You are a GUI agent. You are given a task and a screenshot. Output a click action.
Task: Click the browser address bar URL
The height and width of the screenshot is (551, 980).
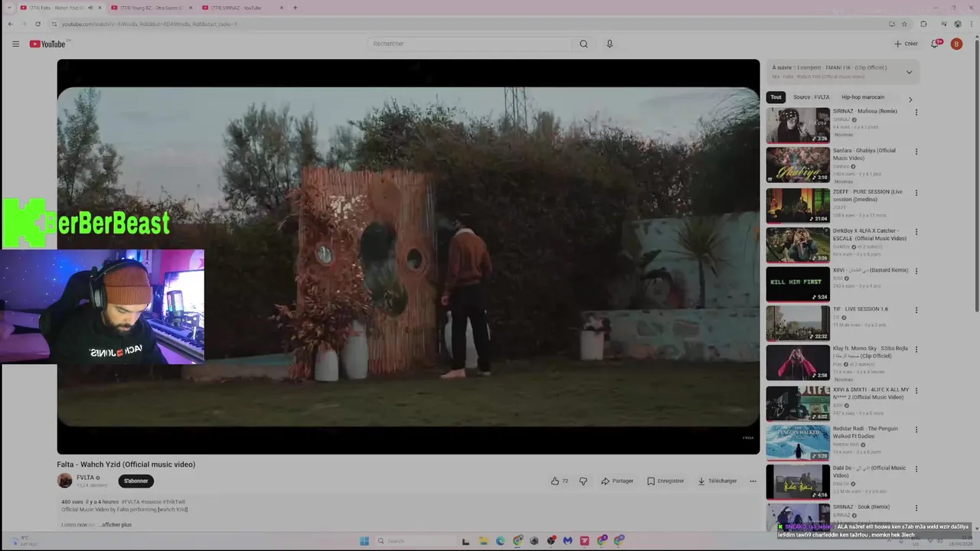click(x=149, y=24)
